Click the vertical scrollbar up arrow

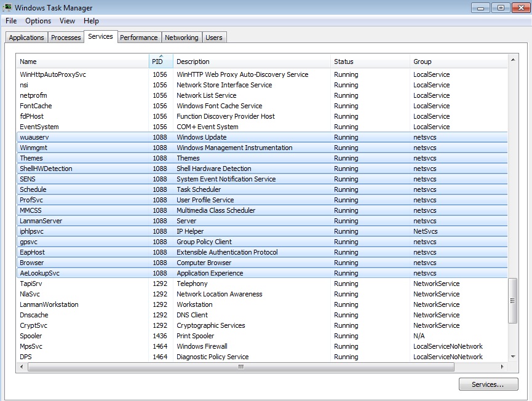tap(513, 60)
